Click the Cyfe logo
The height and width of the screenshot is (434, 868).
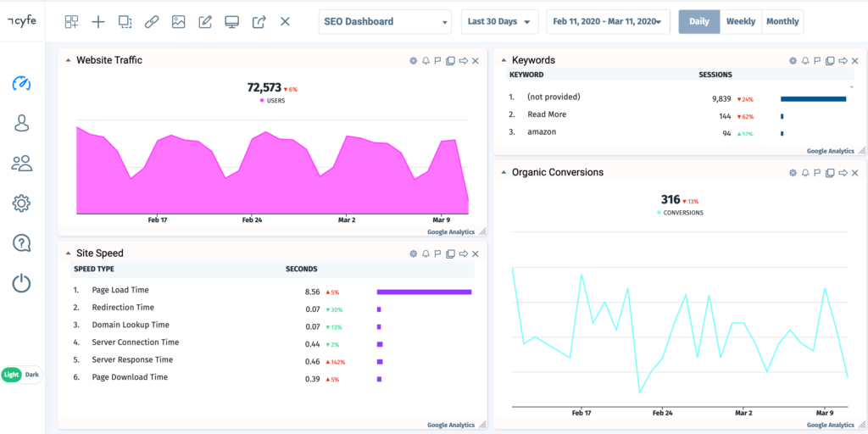coord(22,20)
